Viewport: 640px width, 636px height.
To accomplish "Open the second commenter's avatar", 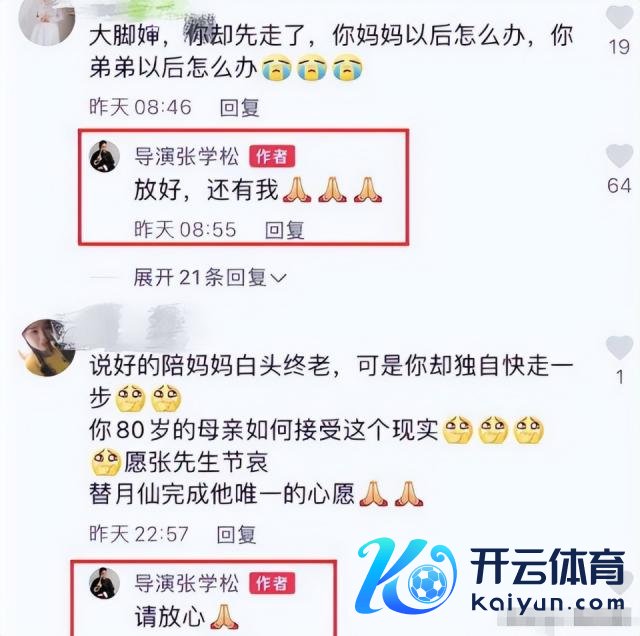I will coord(48,347).
